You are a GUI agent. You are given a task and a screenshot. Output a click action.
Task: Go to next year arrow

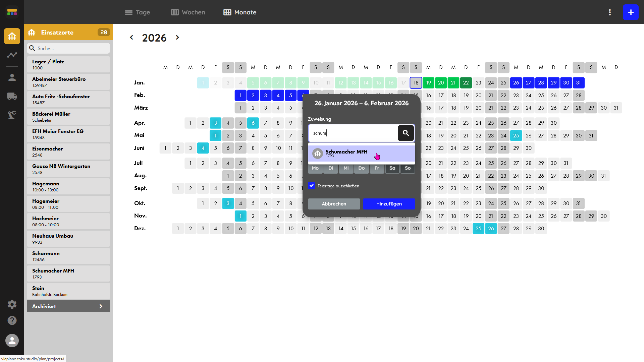(x=177, y=38)
